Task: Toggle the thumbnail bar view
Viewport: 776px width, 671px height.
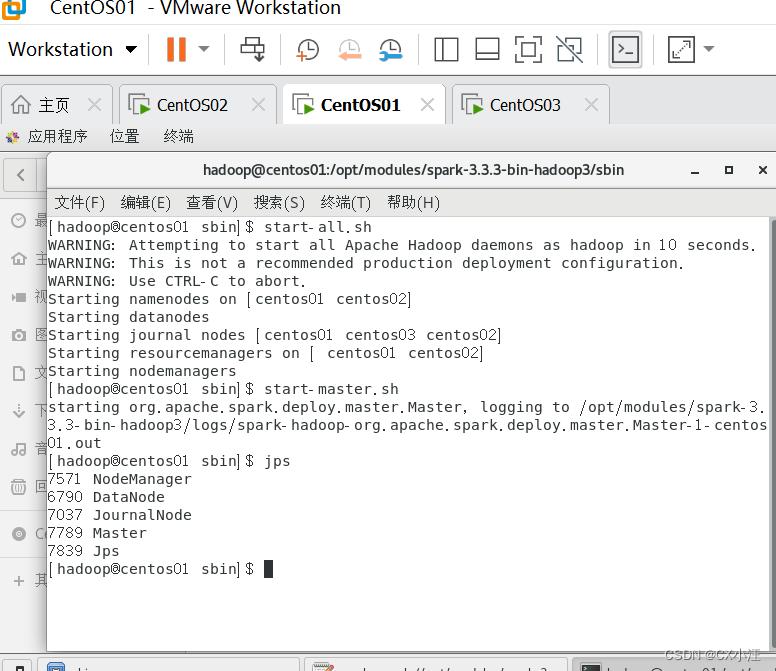Action: click(x=487, y=49)
